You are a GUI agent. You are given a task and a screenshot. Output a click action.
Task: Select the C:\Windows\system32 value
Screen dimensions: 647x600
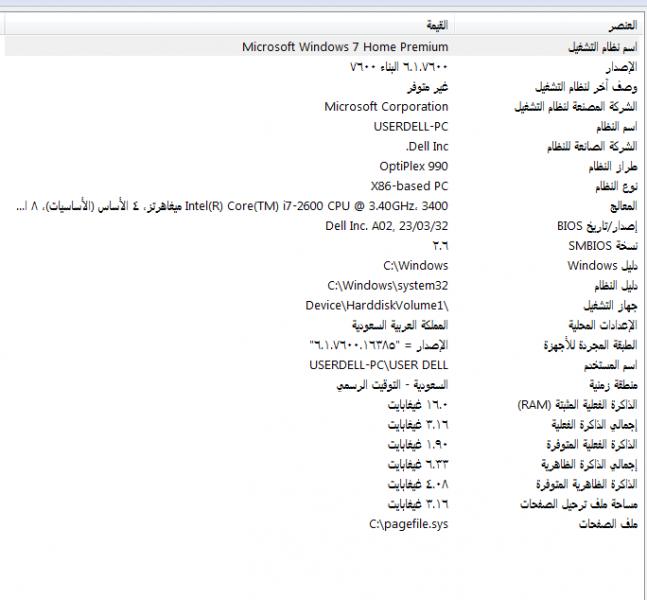click(388, 285)
